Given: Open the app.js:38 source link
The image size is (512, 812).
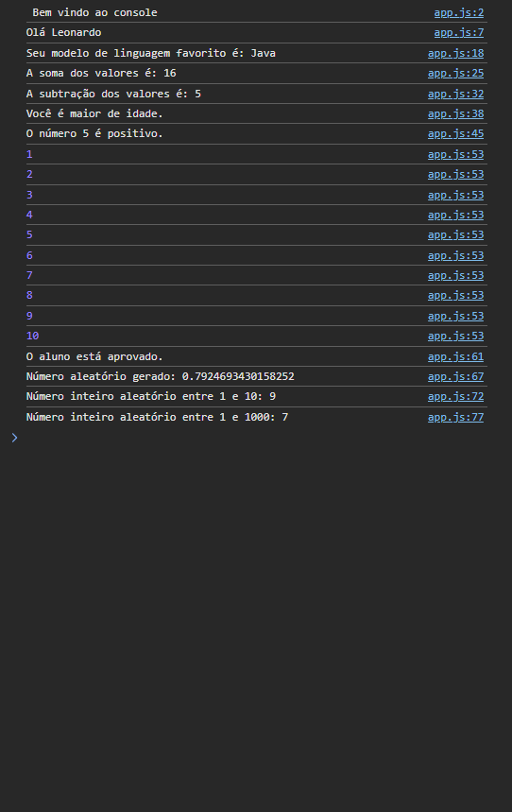Looking at the screenshot, I should click(455, 114).
